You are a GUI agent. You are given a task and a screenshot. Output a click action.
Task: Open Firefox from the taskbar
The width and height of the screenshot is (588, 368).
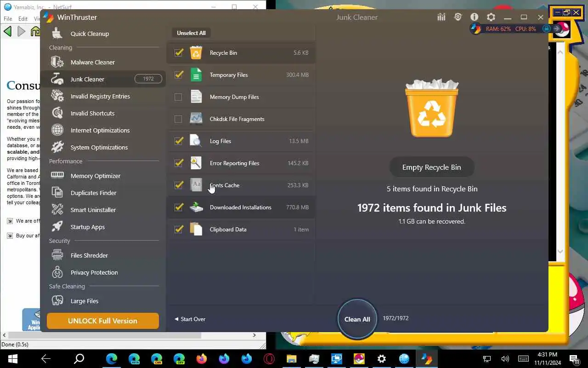pos(202,359)
